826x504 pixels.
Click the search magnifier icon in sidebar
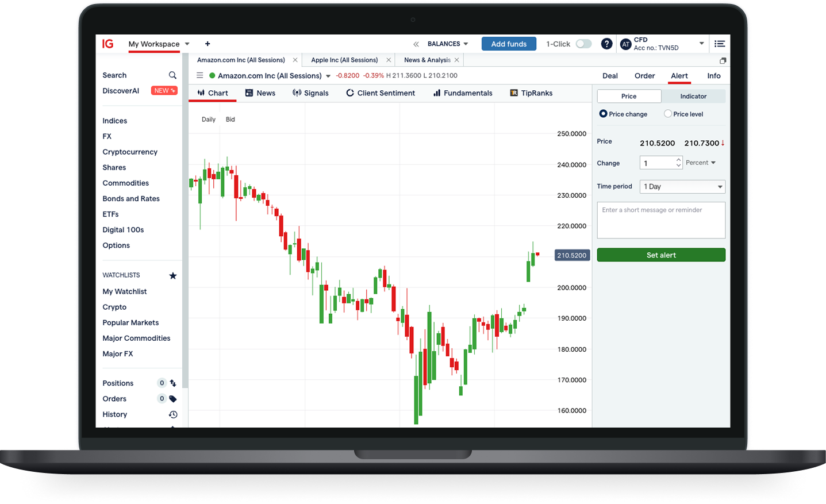(x=172, y=75)
